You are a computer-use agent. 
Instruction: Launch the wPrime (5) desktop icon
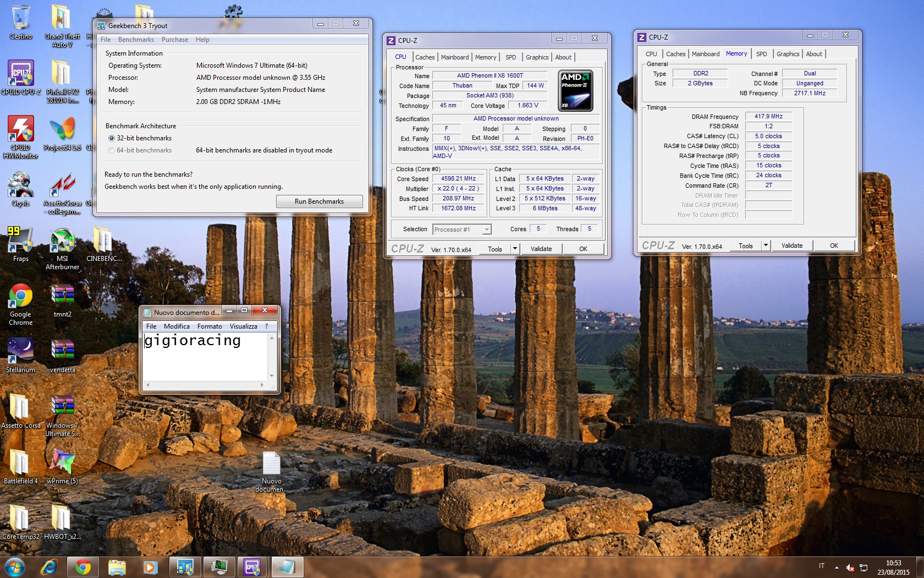[62, 467]
